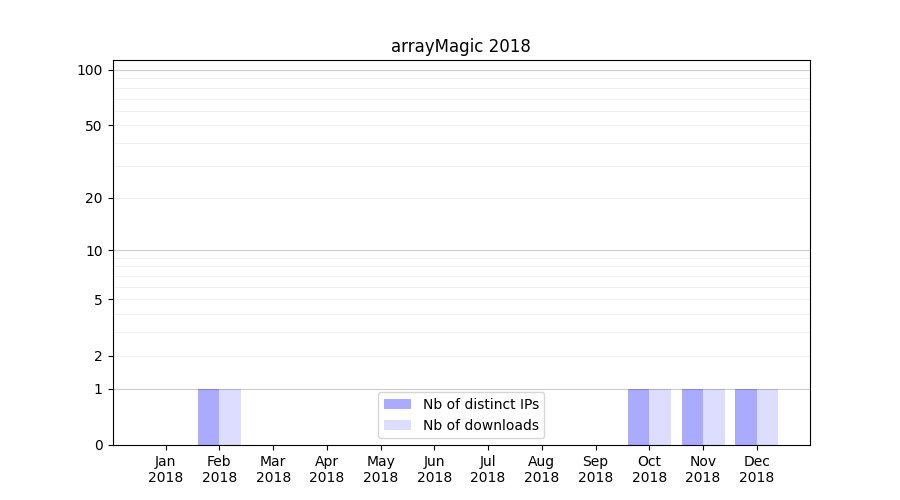
Task: Click the Jun 2018 x-axis label
Action: 434,469
